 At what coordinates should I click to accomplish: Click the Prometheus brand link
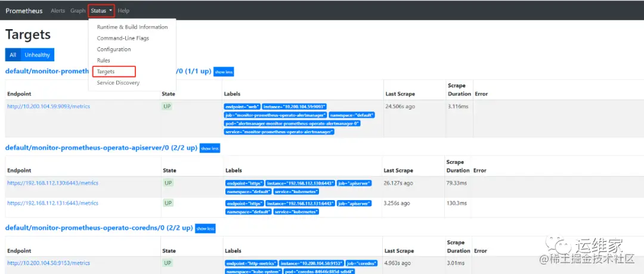[24, 11]
